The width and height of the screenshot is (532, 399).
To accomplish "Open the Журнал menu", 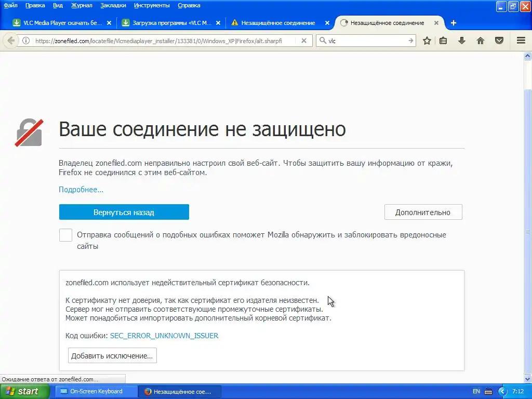I will coord(82,5).
